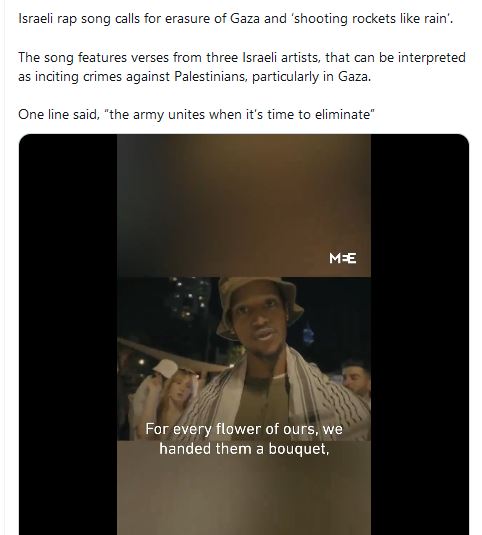Click the blurred brown area above the clip
This screenshot has width=482, height=535.
coord(244,205)
